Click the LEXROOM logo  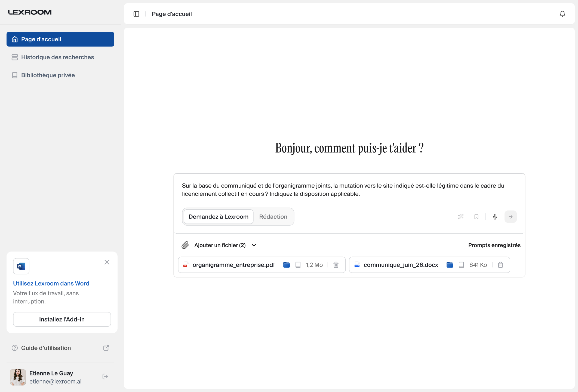pos(30,12)
